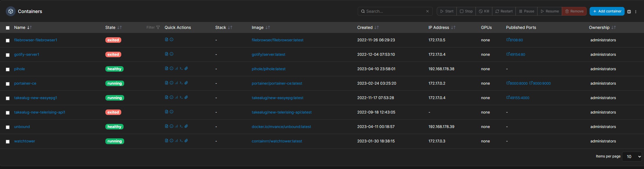Sort table by Name column
This screenshot has height=169, width=644.
[23, 27]
